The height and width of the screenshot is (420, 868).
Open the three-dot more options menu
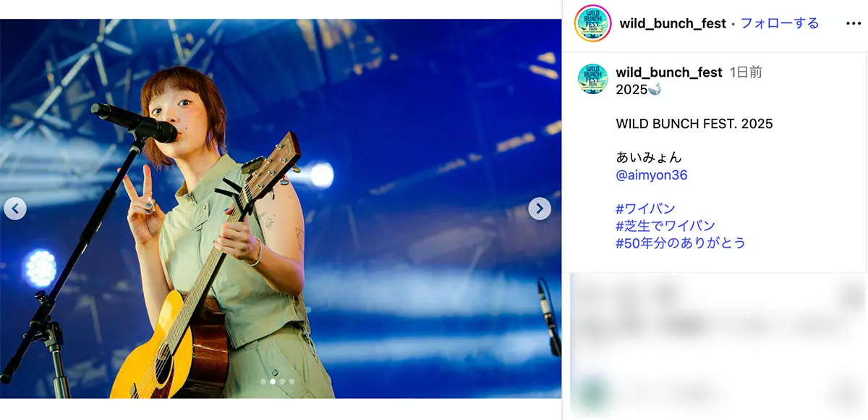pos(854,23)
